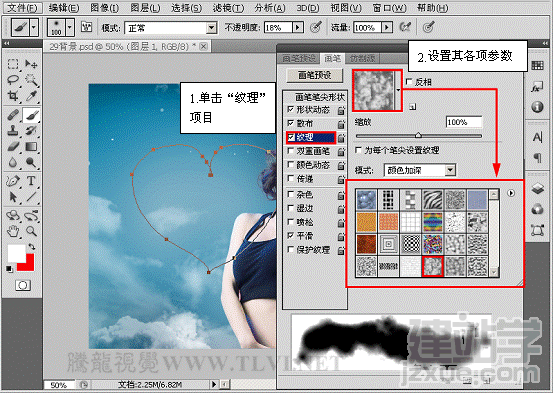
Task: Click the 缩放 100% input field
Action: tap(464, 122)
